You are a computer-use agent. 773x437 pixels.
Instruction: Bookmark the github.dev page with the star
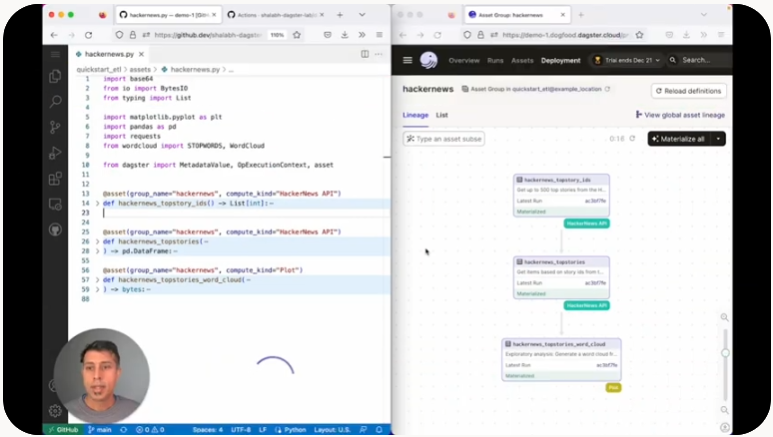(x=297, y=35)
